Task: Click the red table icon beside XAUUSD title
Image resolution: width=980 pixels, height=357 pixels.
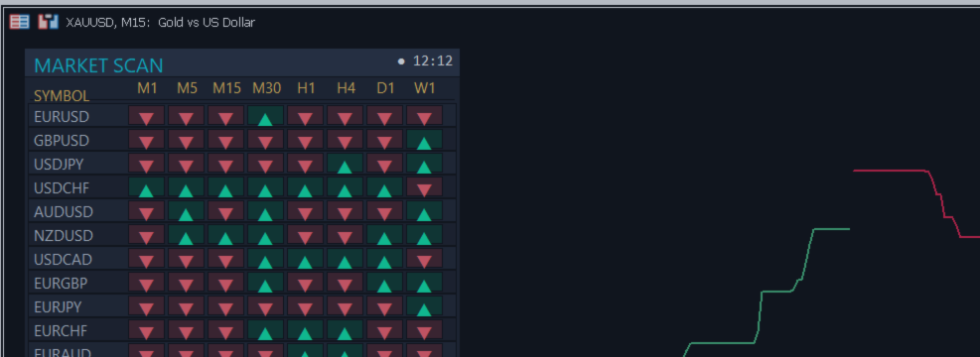Action: [19, 22]
